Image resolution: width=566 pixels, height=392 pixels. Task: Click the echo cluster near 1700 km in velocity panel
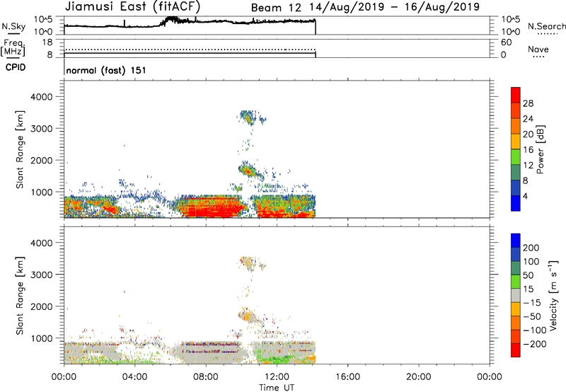click(x=249, y=316)
